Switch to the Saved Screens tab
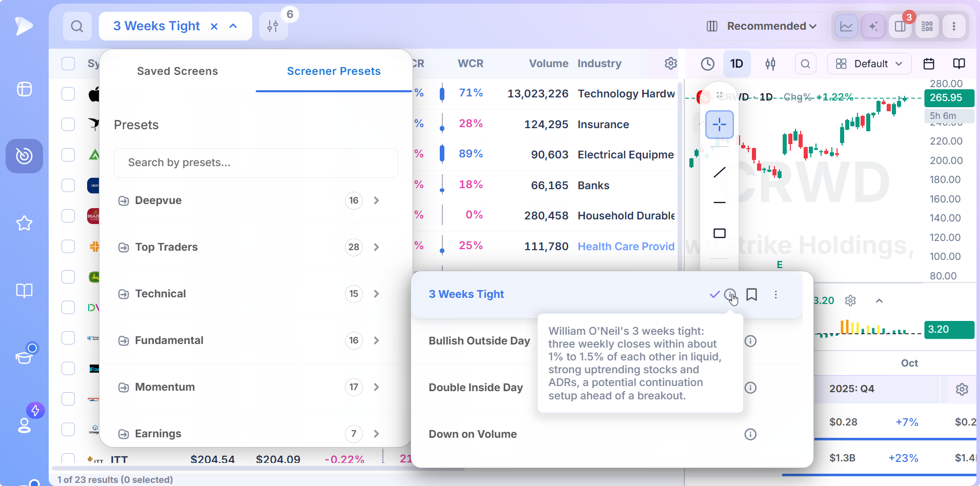Viewport: 980px width, 486px height. [177, 71]
